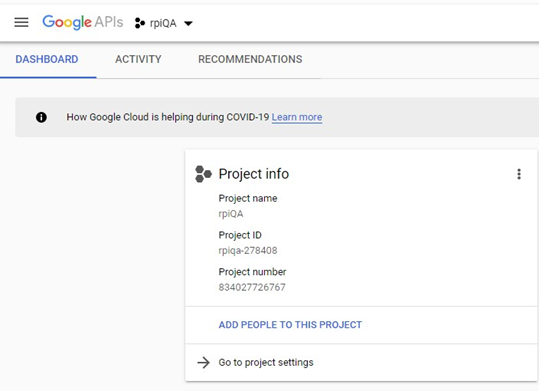Click the hexagon icon beside Project info
This screenshot has height=391, width=539.
(x=203, y=174)
